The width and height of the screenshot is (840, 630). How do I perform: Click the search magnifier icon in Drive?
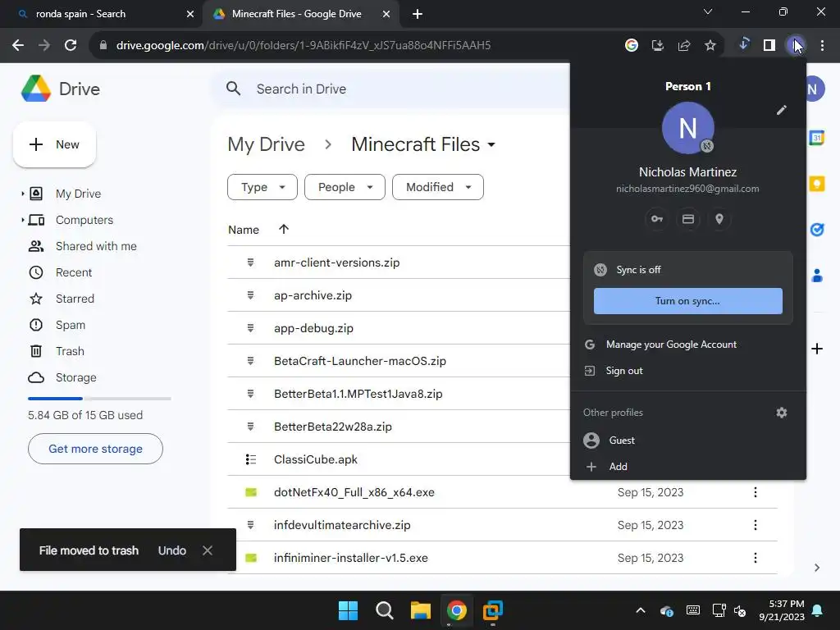(x=233, y=89)
